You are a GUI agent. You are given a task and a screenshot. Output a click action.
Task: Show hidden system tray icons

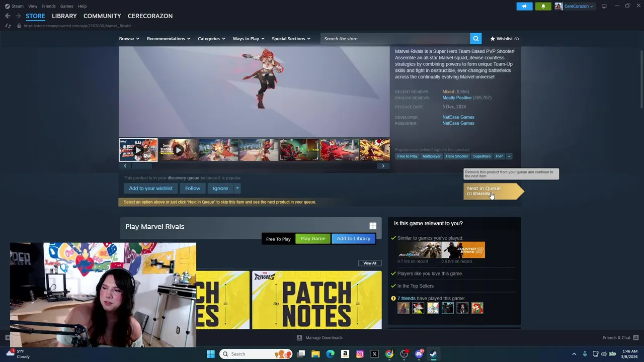(x=574, y=354)
